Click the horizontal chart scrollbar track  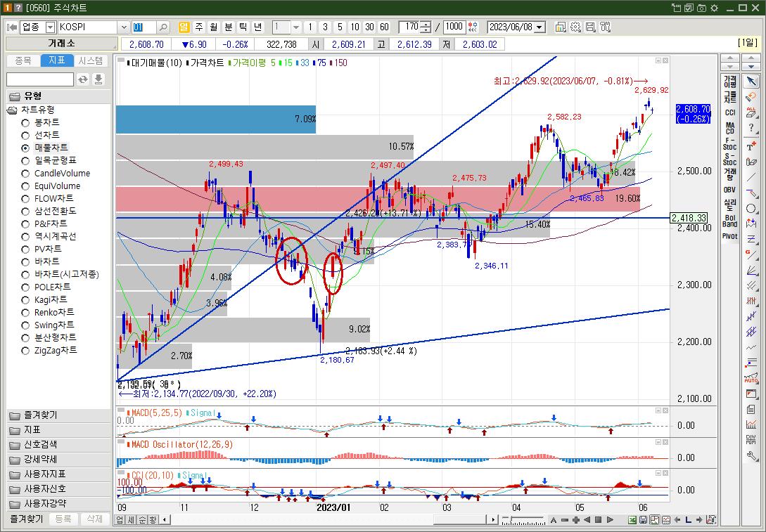coord(329,520)
